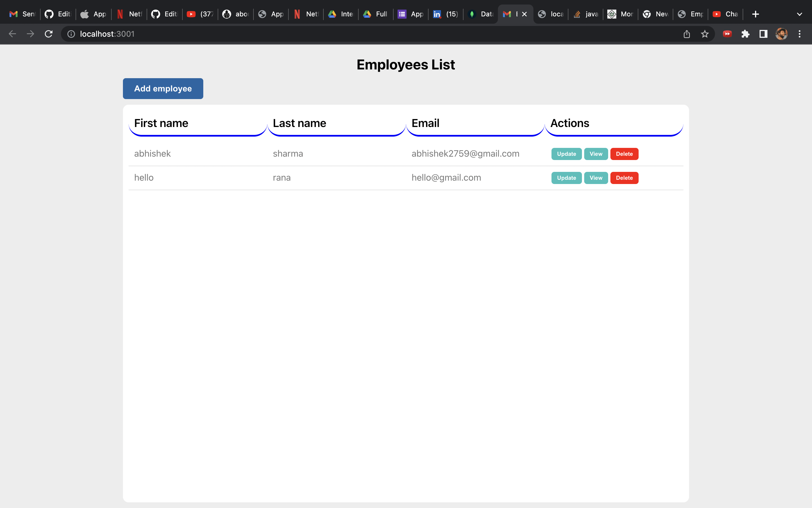Viewport: 812px width, 508px height.
Task: Click the share page icon
Action: pyautogui.click(x=687, y=34)
